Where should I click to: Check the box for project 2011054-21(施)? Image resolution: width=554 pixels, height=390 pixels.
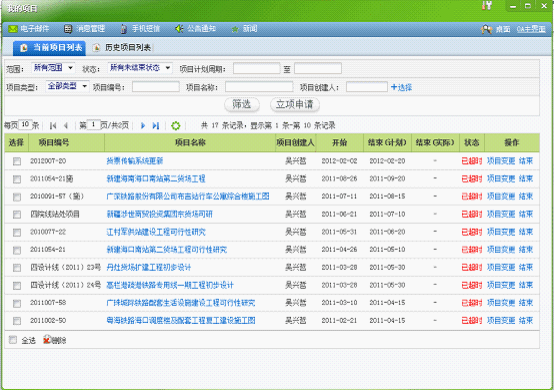point(17,179)
